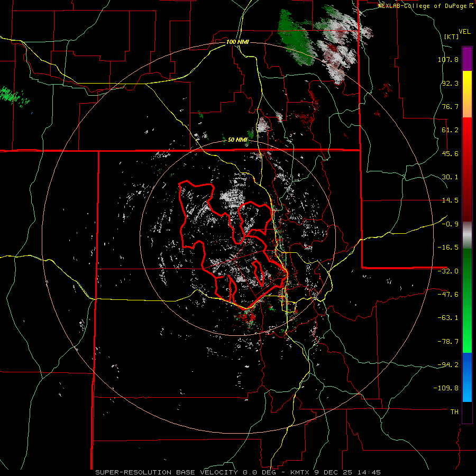The image size is (476, 476).
Task: Select the -32.0 legend value
Action: [x=448, y=271]
